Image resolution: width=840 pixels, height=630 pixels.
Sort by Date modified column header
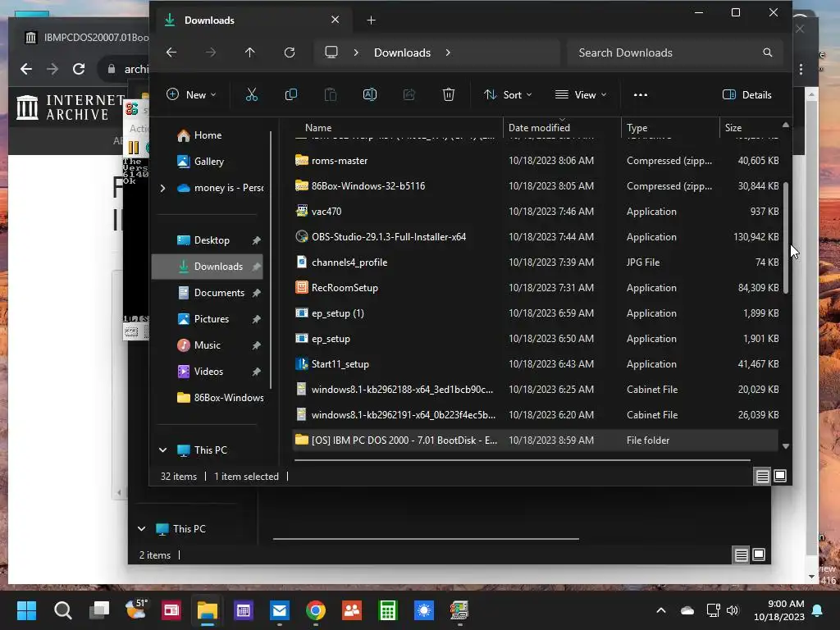pyautogui.click(x=539, y=127)
